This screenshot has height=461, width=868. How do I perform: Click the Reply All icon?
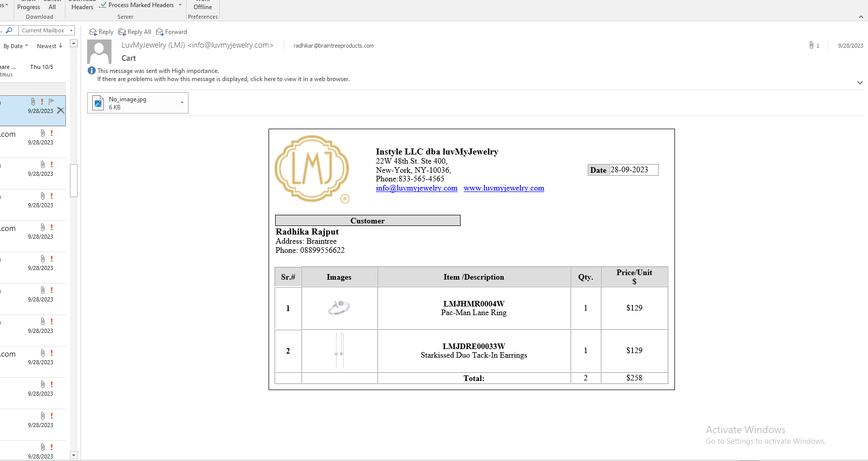122,32
